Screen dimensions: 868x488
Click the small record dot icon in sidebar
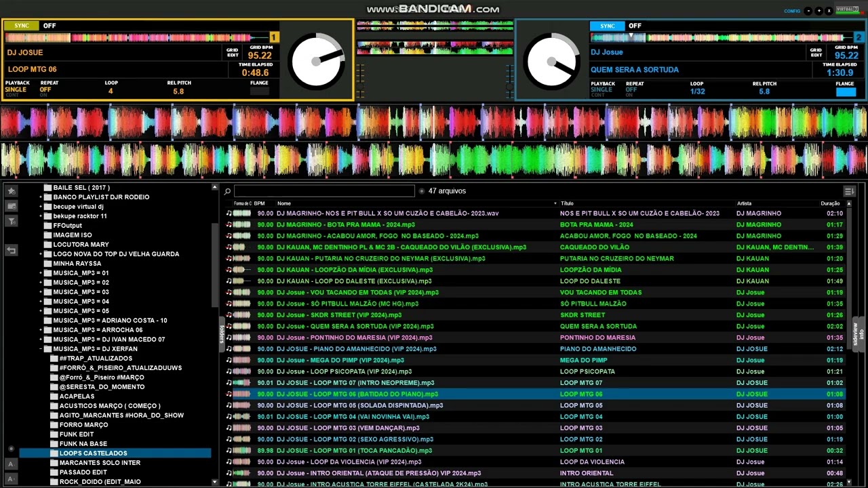coord(11,449)
